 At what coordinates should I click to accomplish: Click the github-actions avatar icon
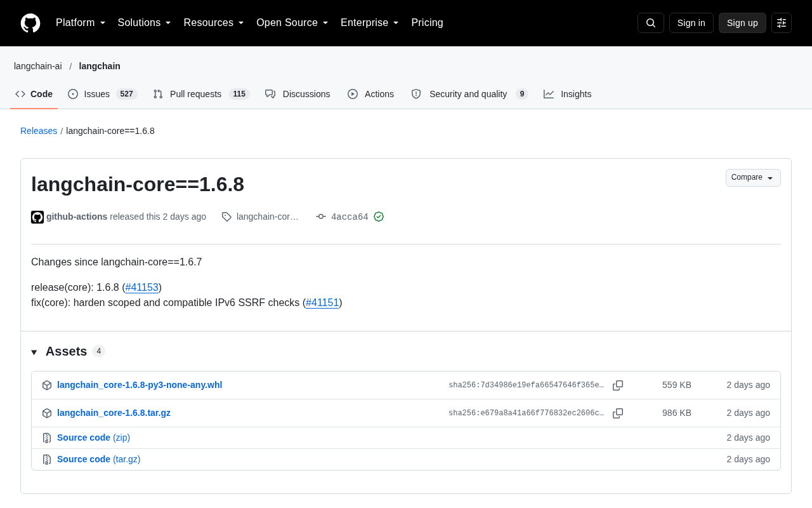(37, 217)
